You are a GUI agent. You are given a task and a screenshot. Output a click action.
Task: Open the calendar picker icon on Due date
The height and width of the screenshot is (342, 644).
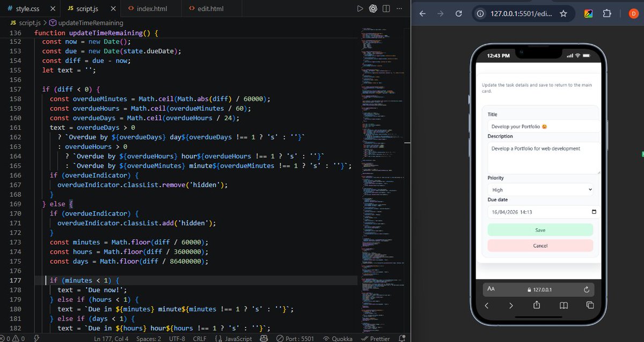tap(594, 212)
